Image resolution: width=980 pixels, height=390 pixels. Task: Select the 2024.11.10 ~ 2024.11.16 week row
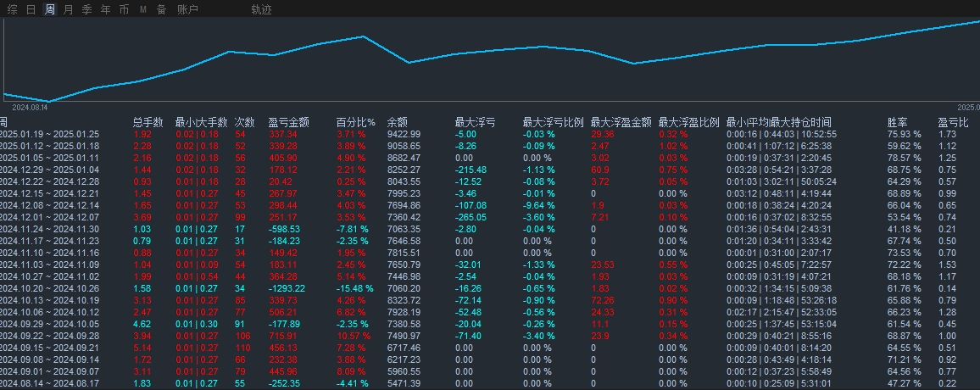pyautogui.click(x=490, y=253)
